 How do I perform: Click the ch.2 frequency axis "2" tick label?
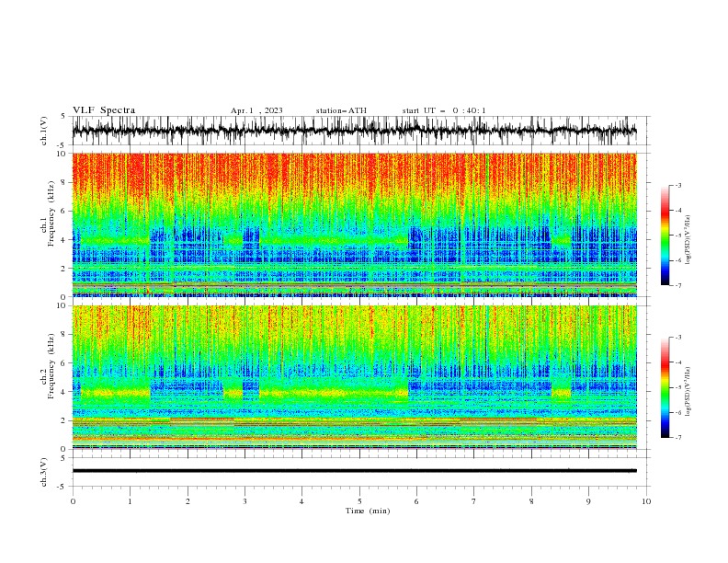(x=63, y=420)
